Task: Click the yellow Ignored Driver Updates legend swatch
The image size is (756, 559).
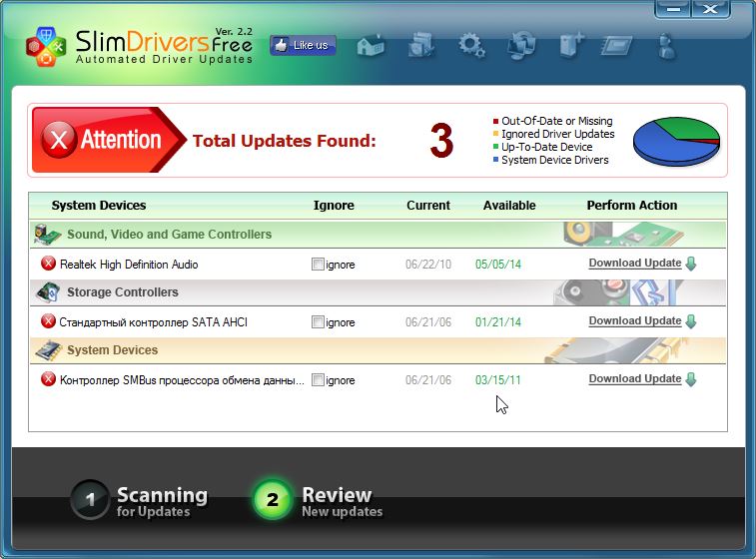Action: tap(495, 134)
